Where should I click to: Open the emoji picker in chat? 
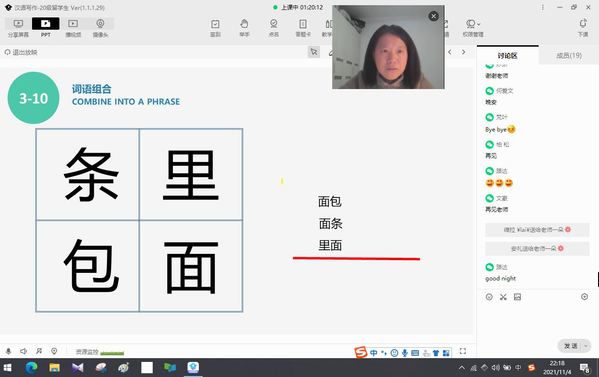[x=489, y=297]
